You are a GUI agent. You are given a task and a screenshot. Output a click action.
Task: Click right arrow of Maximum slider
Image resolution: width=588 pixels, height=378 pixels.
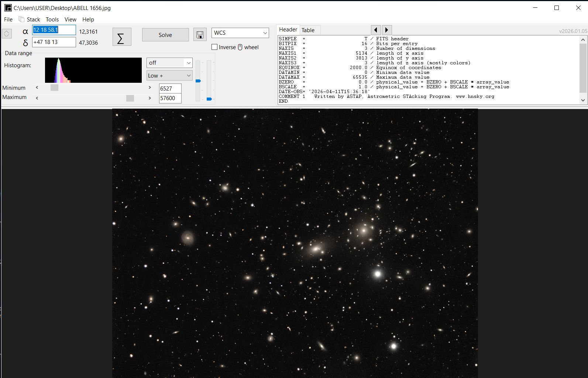(150, 98)
